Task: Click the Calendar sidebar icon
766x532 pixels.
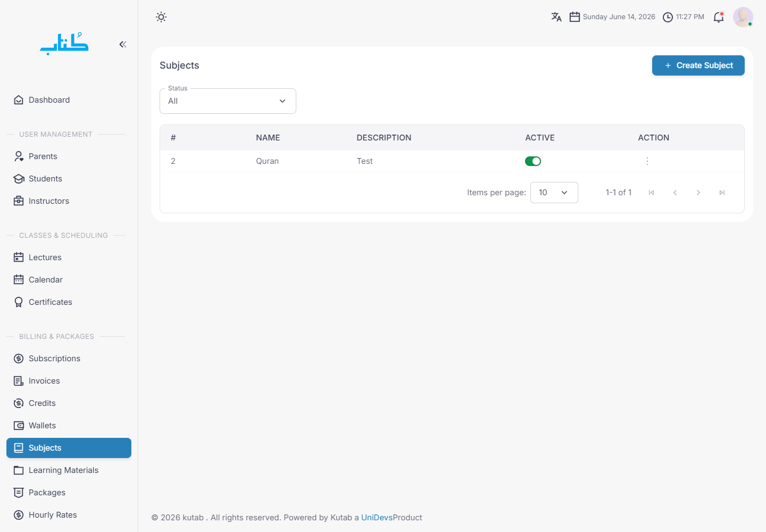Action: point(19,280)
